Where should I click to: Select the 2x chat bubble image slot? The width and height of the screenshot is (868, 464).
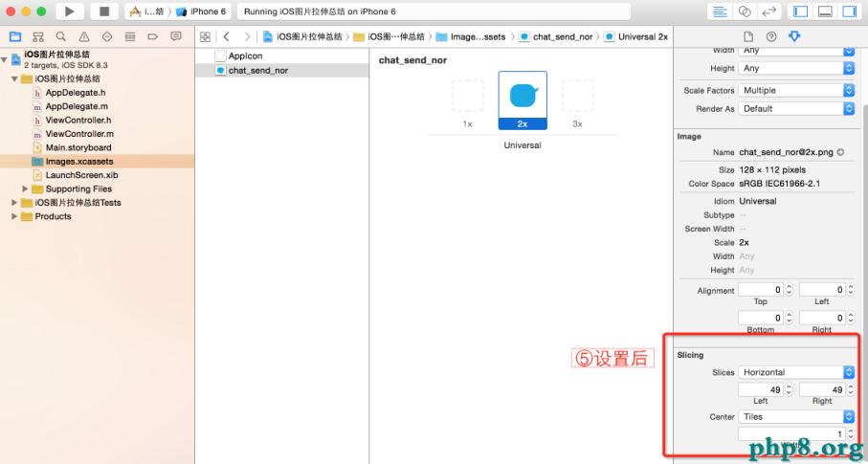click(x=523, y=99)
